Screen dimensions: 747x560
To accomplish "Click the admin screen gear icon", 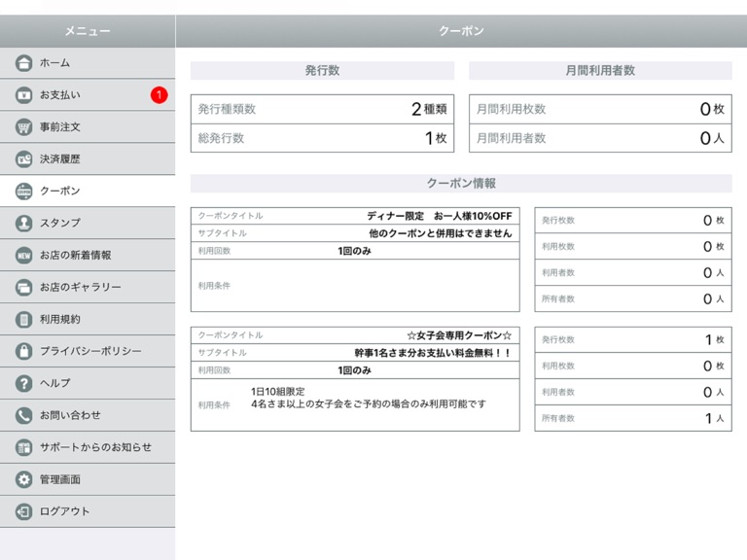I will 23,479.
